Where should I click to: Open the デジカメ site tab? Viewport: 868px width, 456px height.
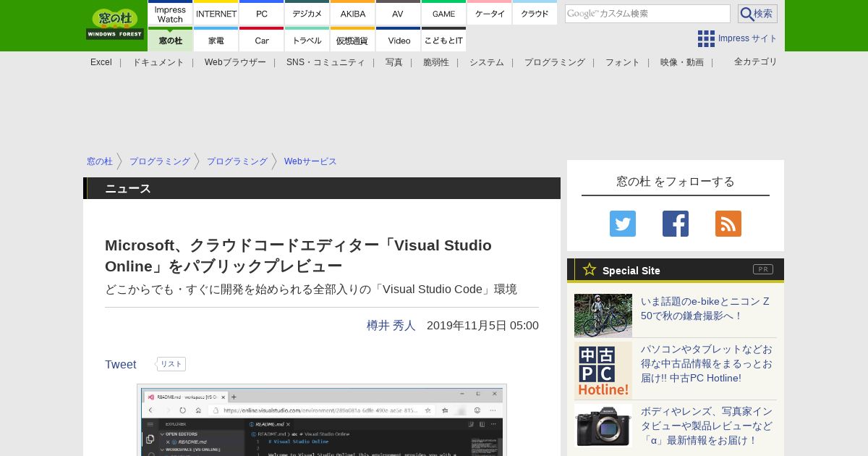307,14
